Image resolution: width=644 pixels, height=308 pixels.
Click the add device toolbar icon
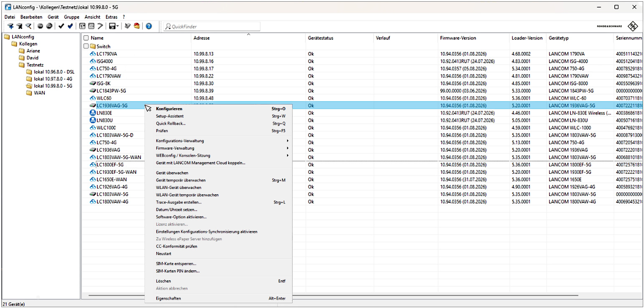pyautogui.click(x=10, y=26)
